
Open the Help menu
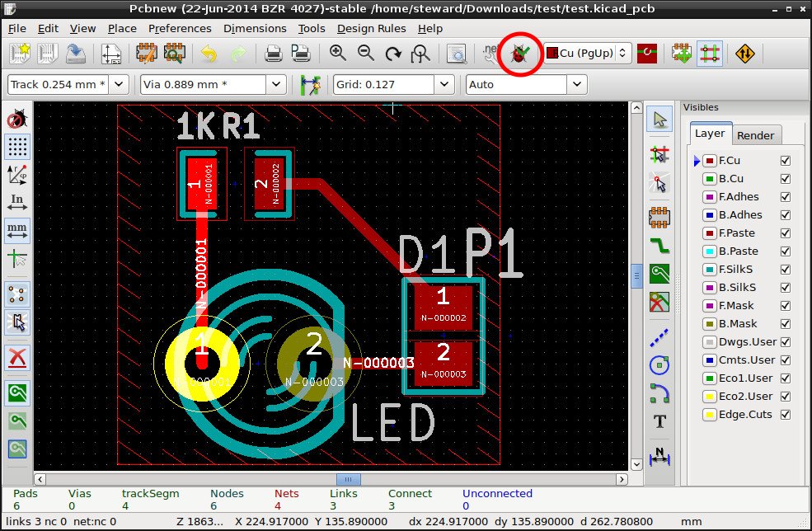pos(430,29)
